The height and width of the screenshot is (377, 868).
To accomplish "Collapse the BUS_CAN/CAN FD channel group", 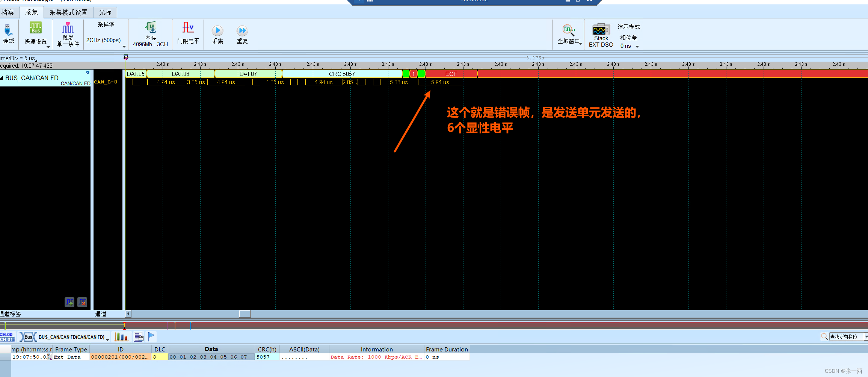I will pyautogui.click(x=2, y=78).
